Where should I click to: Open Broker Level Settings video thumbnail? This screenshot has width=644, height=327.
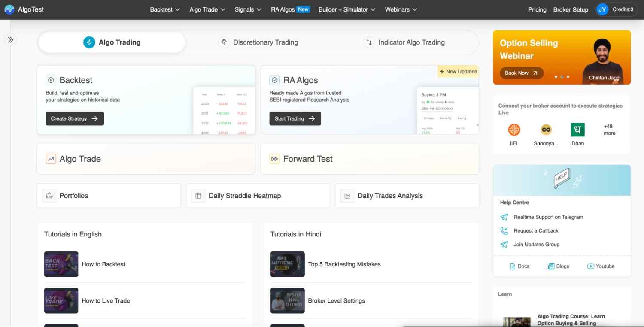coord(287,300)
